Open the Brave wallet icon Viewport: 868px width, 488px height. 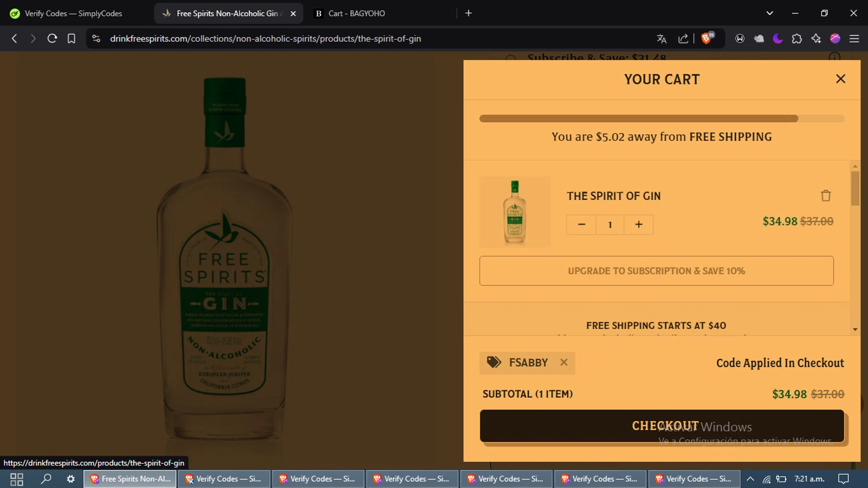(740, 39)
